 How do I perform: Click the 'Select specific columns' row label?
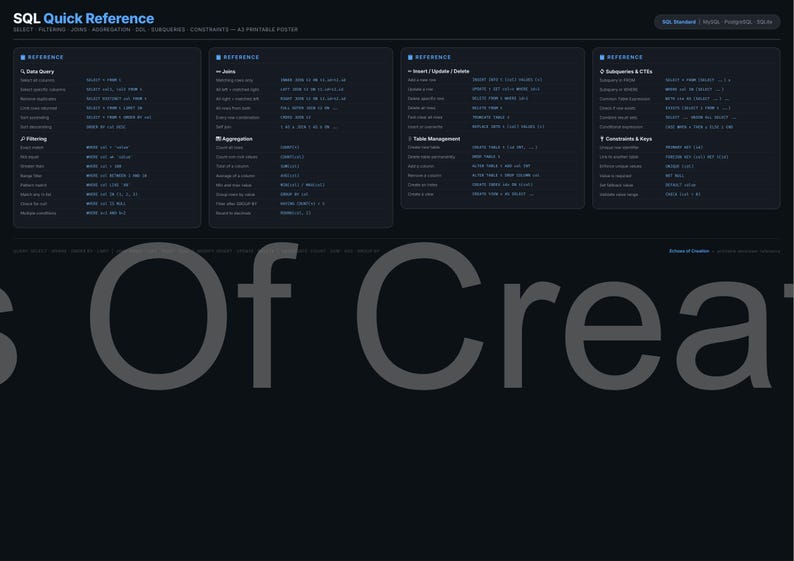[43, 90]
